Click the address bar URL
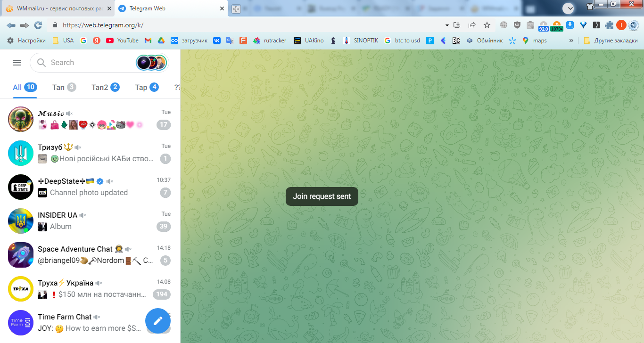 coord(103,25)
